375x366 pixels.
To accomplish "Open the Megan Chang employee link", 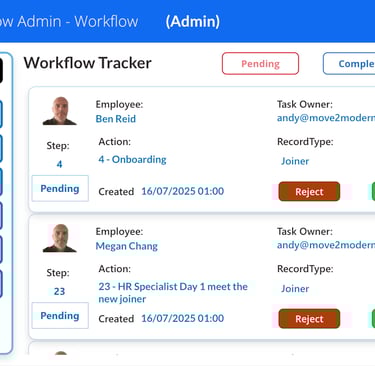I will tap(127, 246).
